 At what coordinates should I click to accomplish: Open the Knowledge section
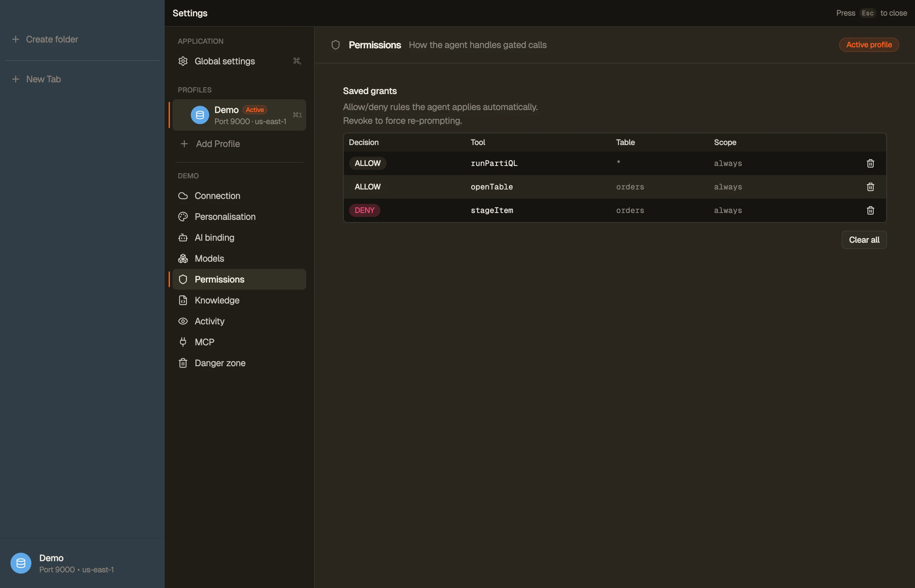pyautogui.click(x=239, y=300)
